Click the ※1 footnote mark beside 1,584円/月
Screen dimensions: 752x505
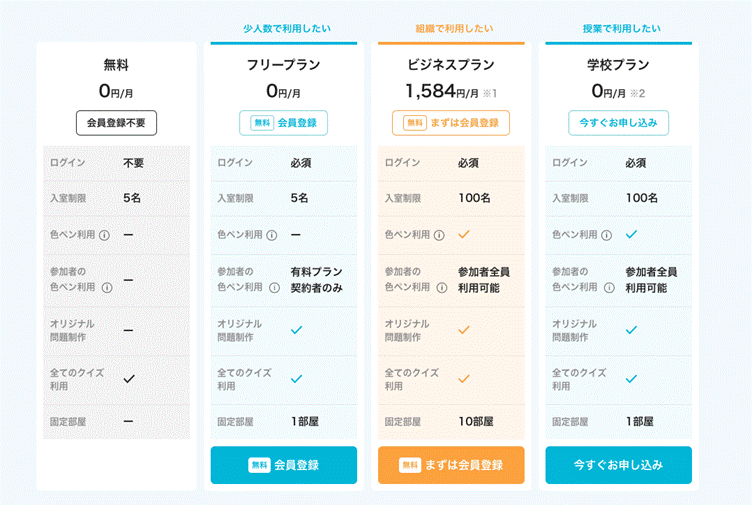click(490, 93)
